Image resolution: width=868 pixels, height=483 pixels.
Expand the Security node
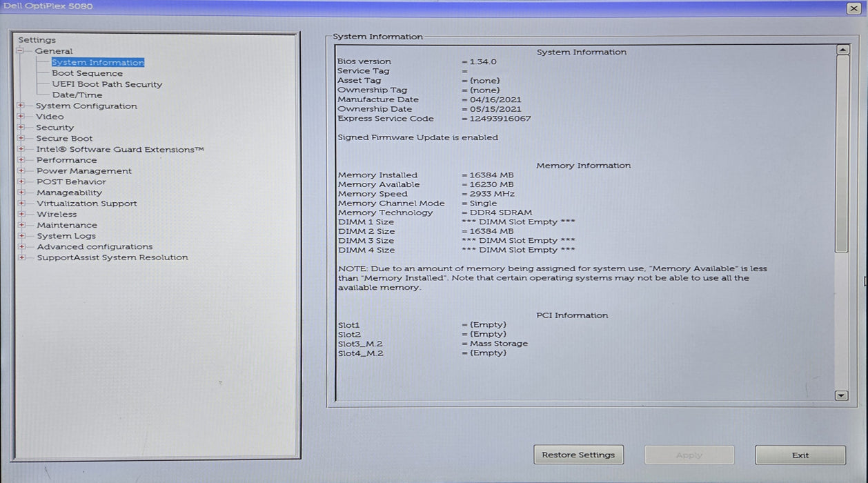(x=21, y=128)
